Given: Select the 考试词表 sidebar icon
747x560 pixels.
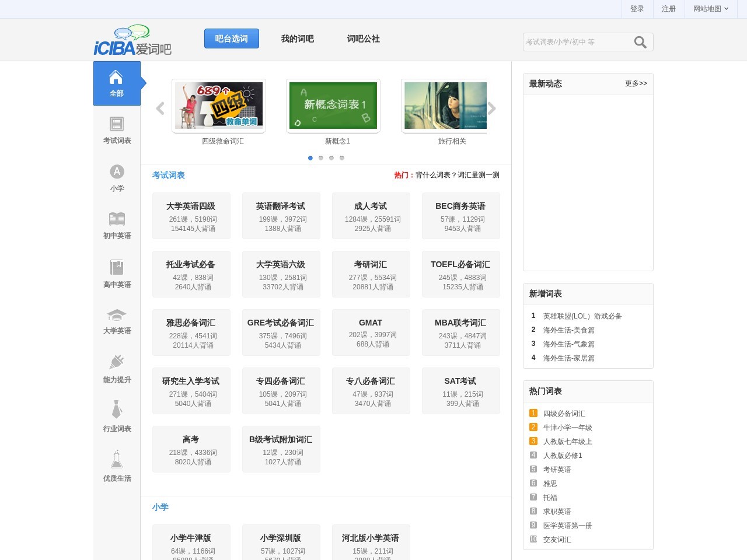Looking at the screenshot, I should pyautogui.click(x=116, y=123).
